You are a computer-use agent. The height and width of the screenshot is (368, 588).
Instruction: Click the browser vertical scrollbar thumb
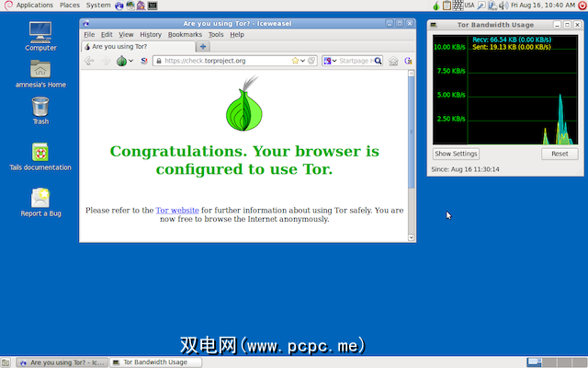pyautogui.click(x=412, y=132)
